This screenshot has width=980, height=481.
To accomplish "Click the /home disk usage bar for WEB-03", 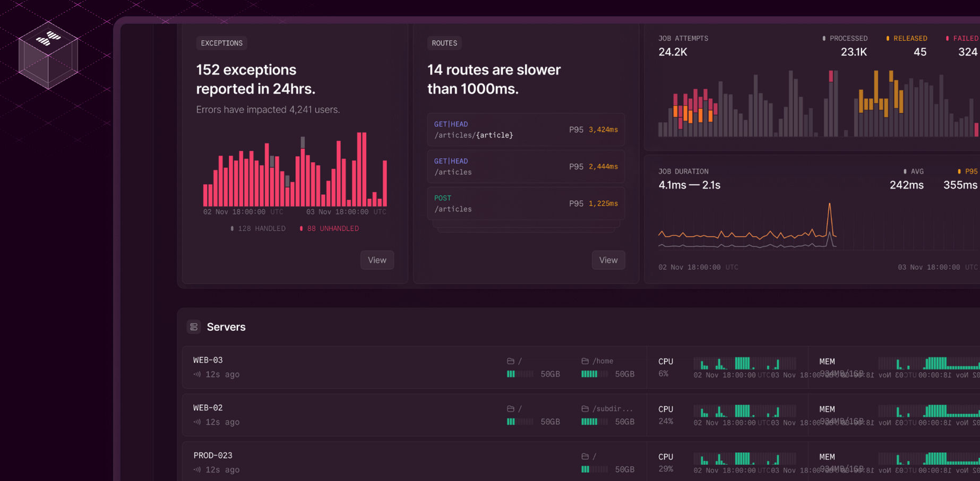I will pyautogui.click(x=594, y=374).
